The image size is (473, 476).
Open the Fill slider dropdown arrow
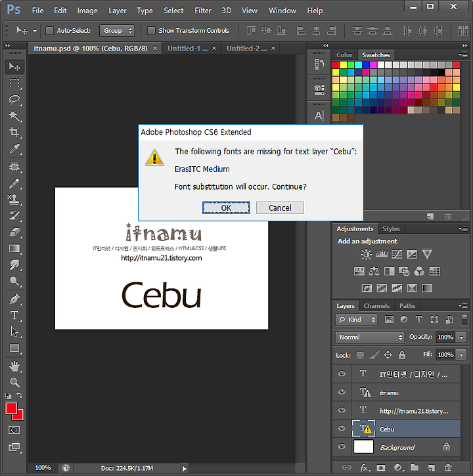[461, 355]
